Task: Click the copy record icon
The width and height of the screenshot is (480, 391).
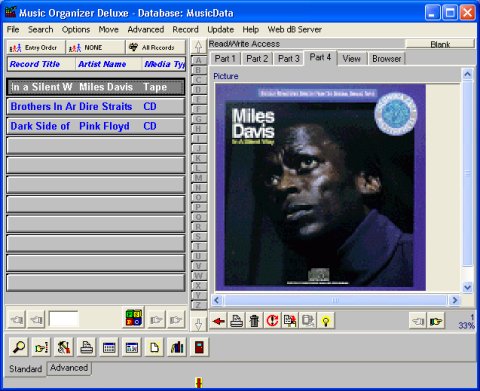Action: [x=290, y=321]
